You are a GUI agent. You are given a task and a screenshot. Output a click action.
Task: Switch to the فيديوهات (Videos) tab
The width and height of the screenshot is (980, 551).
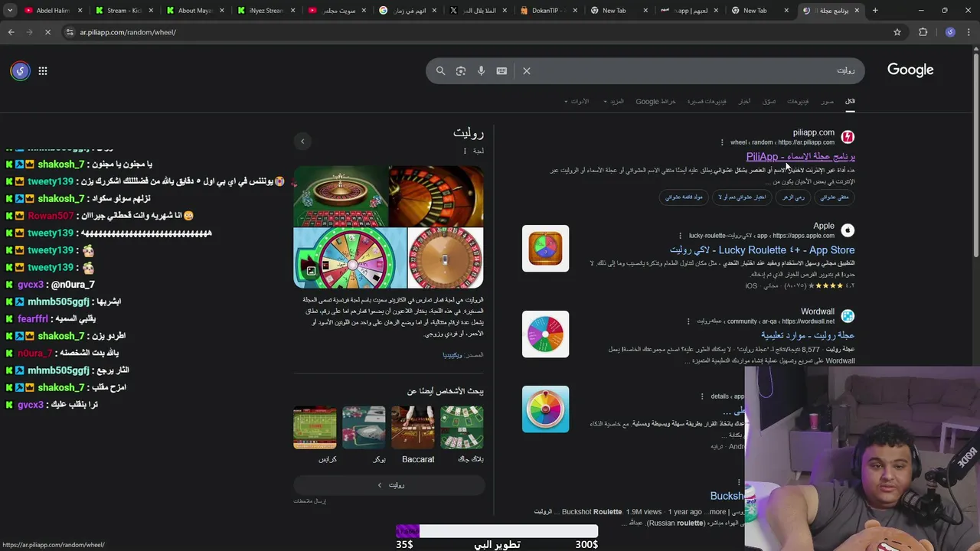pos(798,101)
